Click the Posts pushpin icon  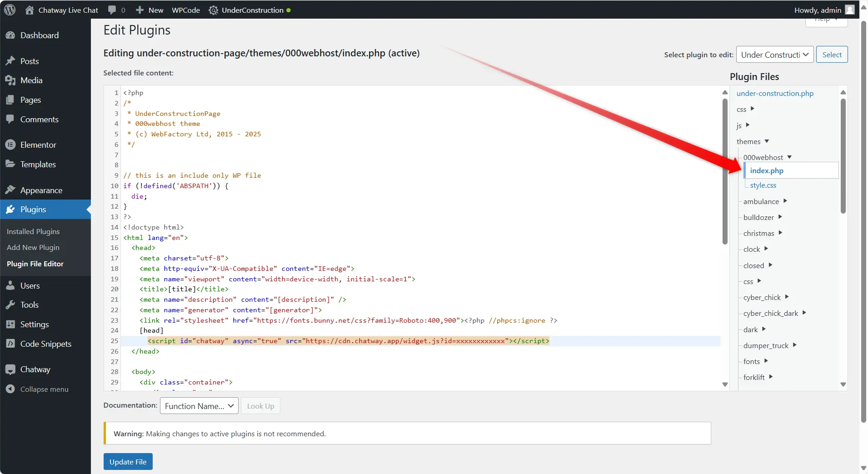pos(10,61)
